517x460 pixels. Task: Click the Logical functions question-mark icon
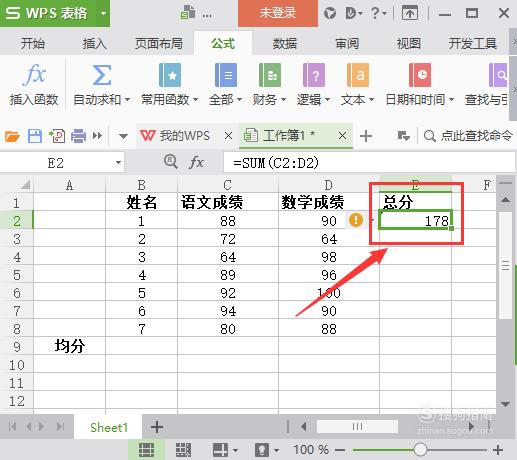point(314,75)
